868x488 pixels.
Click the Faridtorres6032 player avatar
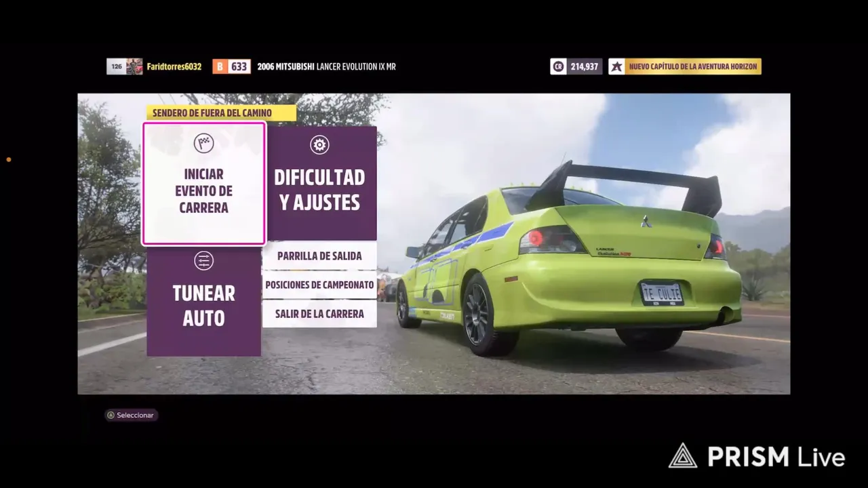click(134, 66)
